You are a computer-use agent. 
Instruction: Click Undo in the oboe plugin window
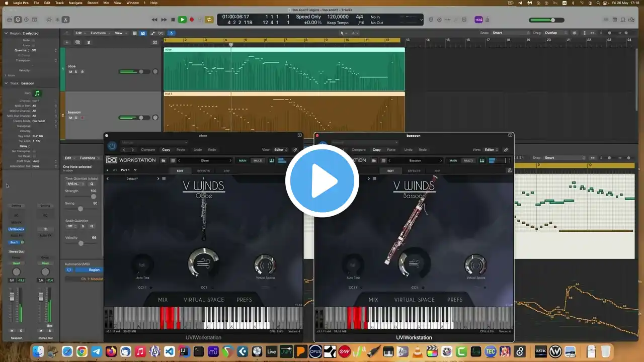pos(198,150)
